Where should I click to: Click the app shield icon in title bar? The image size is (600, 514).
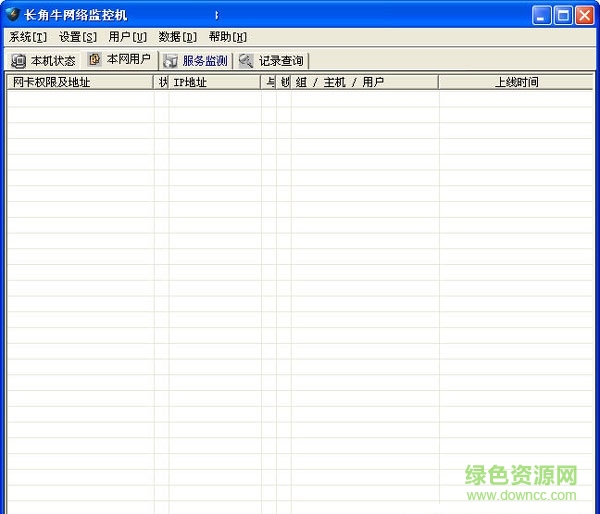pyautogui.click(x=13, y=15)
